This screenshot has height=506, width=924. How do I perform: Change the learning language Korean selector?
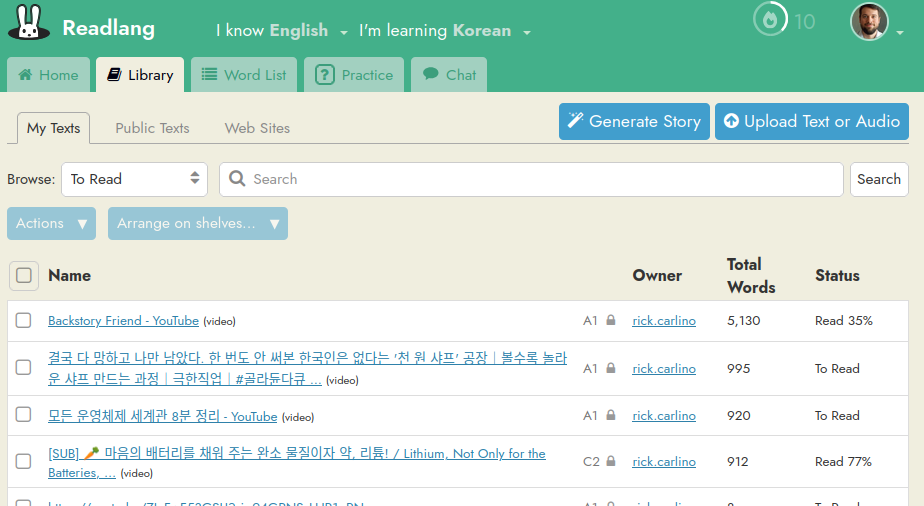pos(493,31)
